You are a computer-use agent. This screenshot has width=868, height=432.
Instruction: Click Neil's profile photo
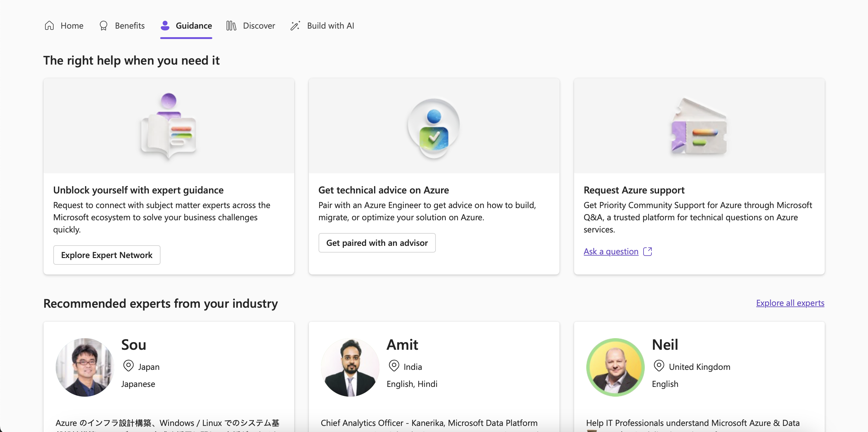tap(615, 367)
